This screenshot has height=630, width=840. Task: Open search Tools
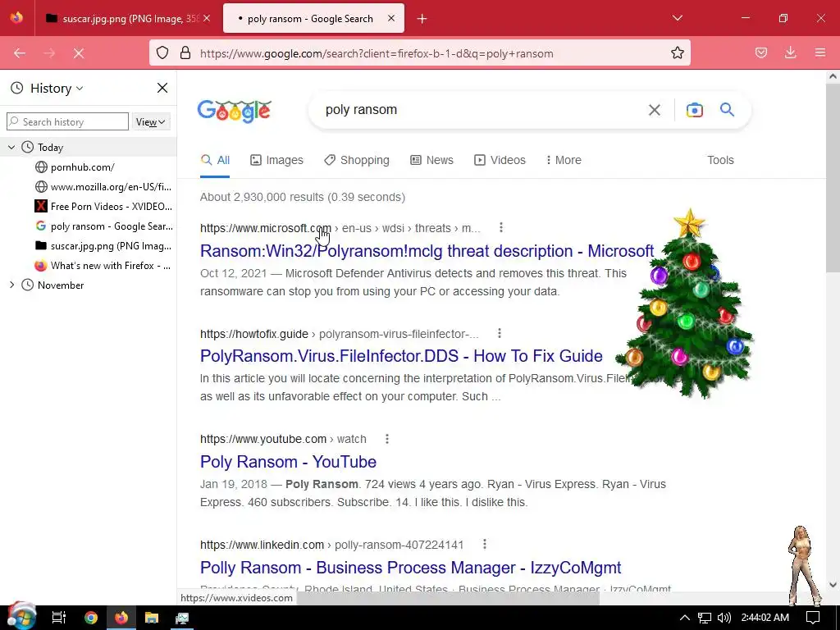[x=720, y=160]
